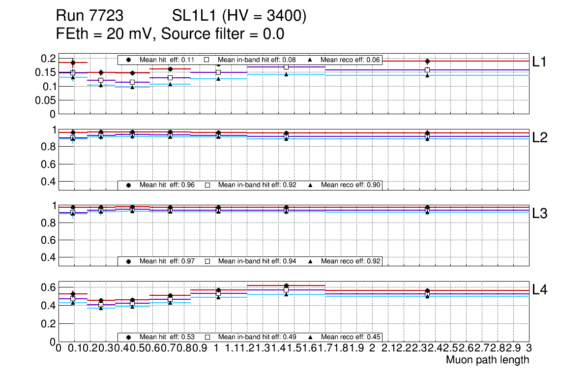This screenshot has height=380, width=588.
Task: Click the open square marker in L2 legend
Action: pos(207,185)
